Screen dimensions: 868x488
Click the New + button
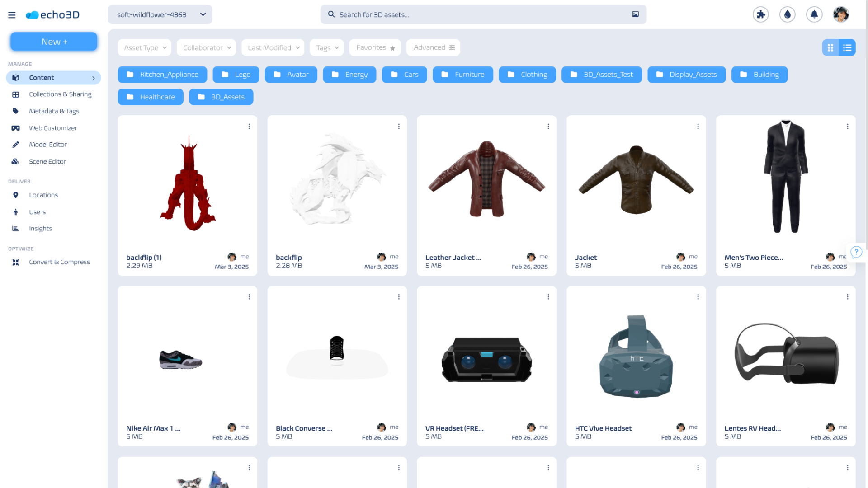click(x=54, y=42)
